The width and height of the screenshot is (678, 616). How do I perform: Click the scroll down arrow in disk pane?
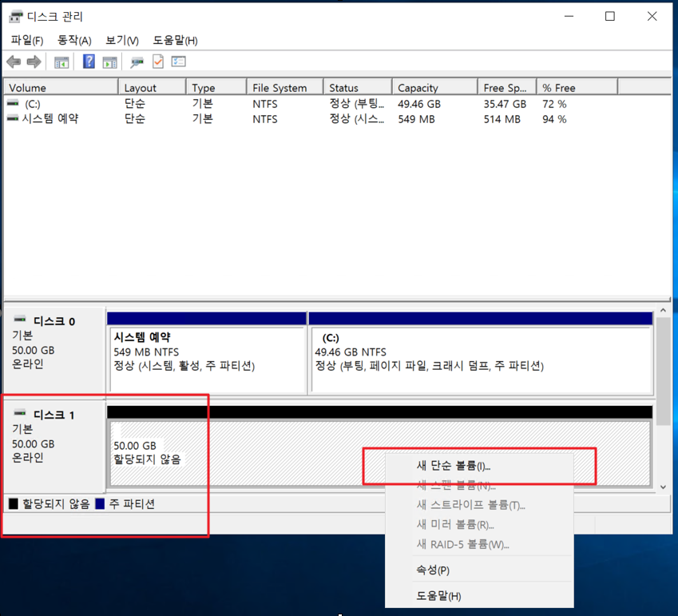click(663, 487)
